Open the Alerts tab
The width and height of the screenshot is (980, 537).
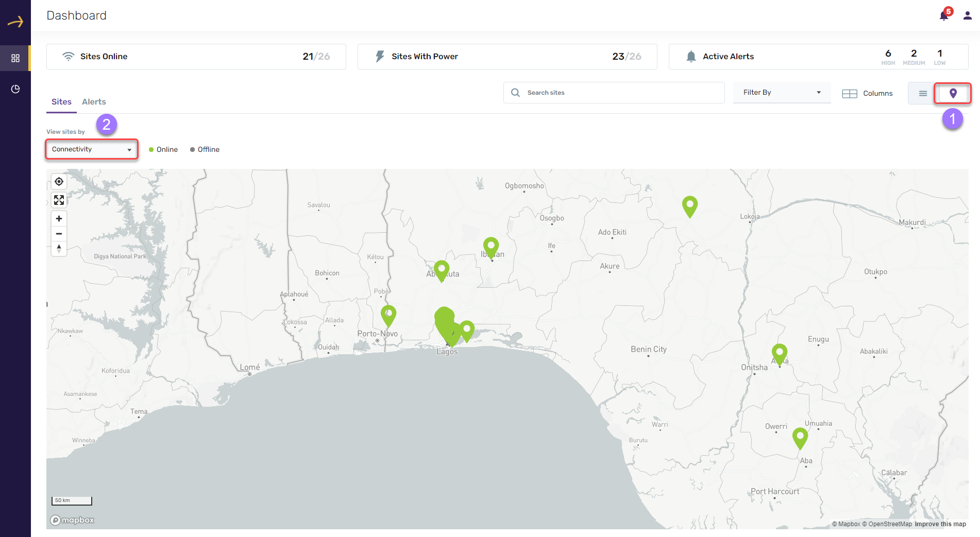point(94,102)
